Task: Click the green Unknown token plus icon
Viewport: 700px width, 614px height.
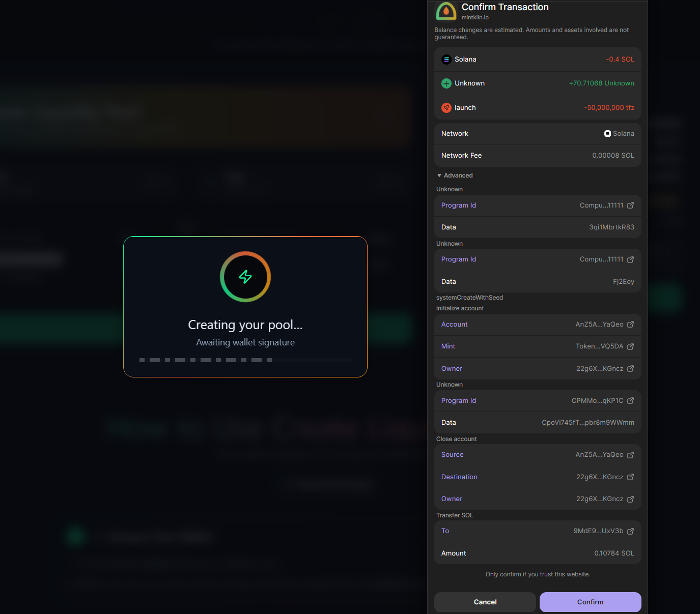Action: click(446, 83)
